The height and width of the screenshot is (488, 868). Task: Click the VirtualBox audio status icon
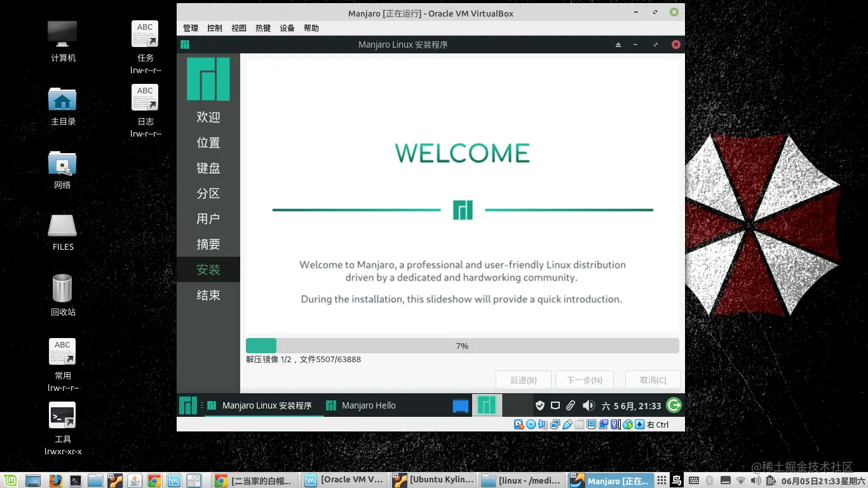[543, 424]
